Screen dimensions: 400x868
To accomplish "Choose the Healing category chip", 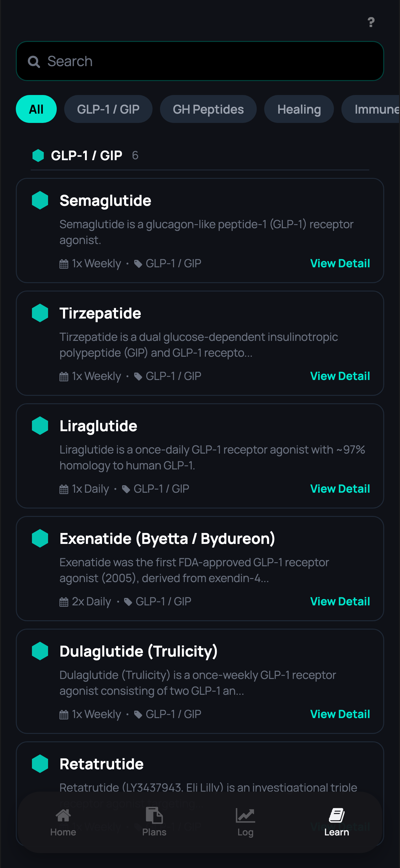I will click(299, 109).
